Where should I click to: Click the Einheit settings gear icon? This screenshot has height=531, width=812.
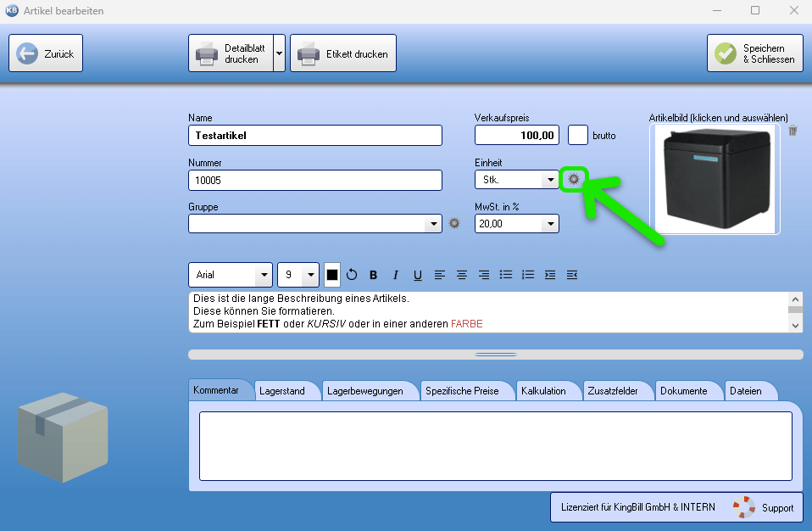click(x=574, y=180)
